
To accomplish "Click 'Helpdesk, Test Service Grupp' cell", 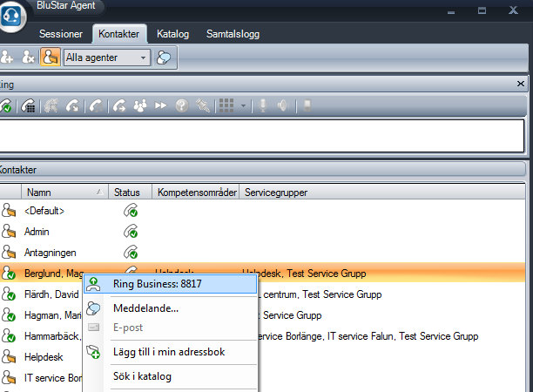I will pos(304,274).
